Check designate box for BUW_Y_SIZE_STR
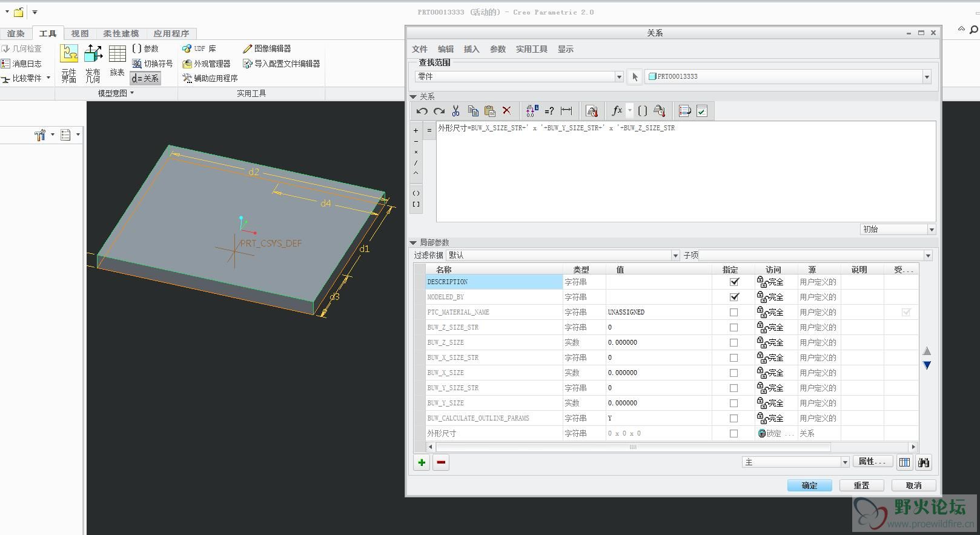This screenshot has height=535, width=980. pyautogui.click(x=734, y=388)
